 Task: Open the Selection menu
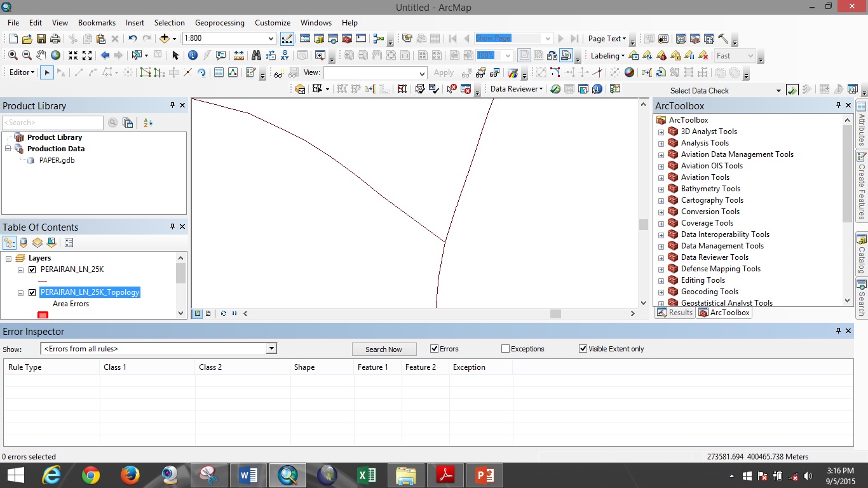pyautogui.click(x=170, y=23)
